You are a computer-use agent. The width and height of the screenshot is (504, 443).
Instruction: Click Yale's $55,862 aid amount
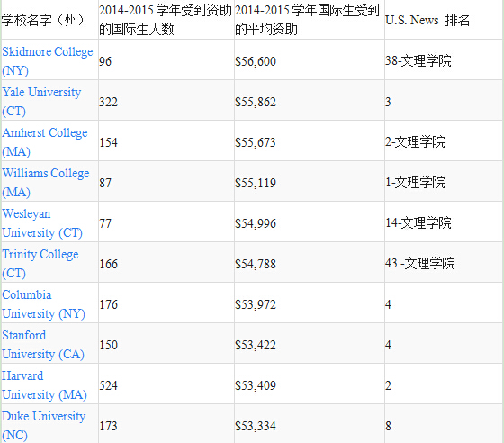[256, 102]
